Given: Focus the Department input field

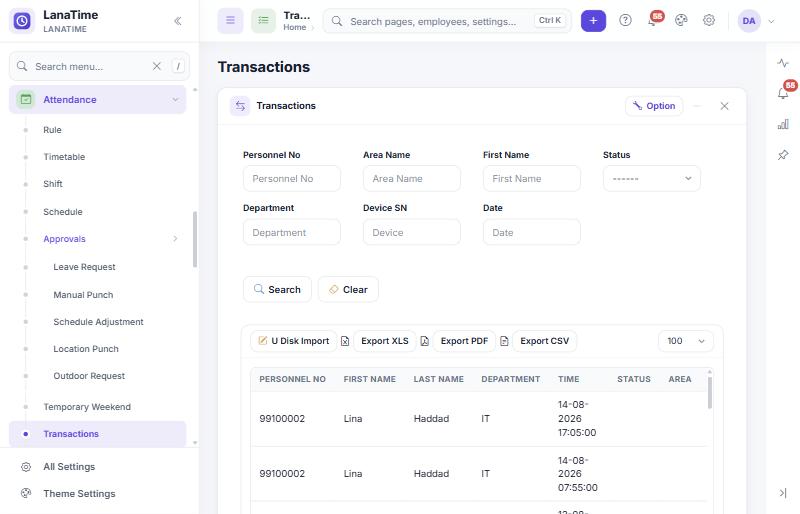Looking at the screenshot, I should 291,232.
